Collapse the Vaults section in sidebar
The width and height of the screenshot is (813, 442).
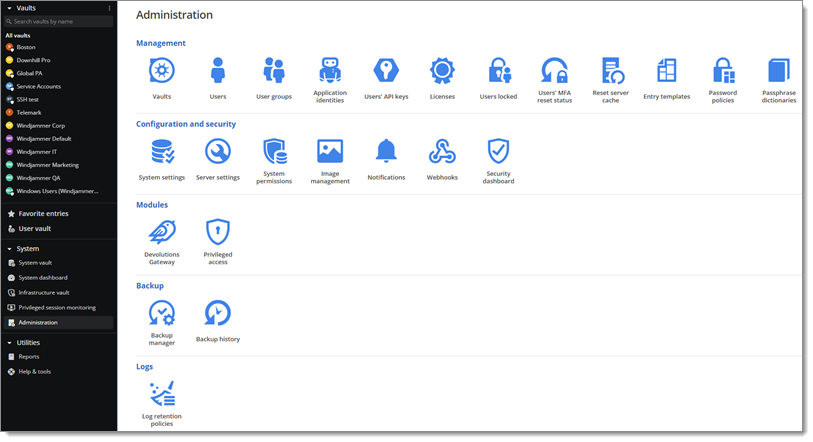(x=8, y=8)
